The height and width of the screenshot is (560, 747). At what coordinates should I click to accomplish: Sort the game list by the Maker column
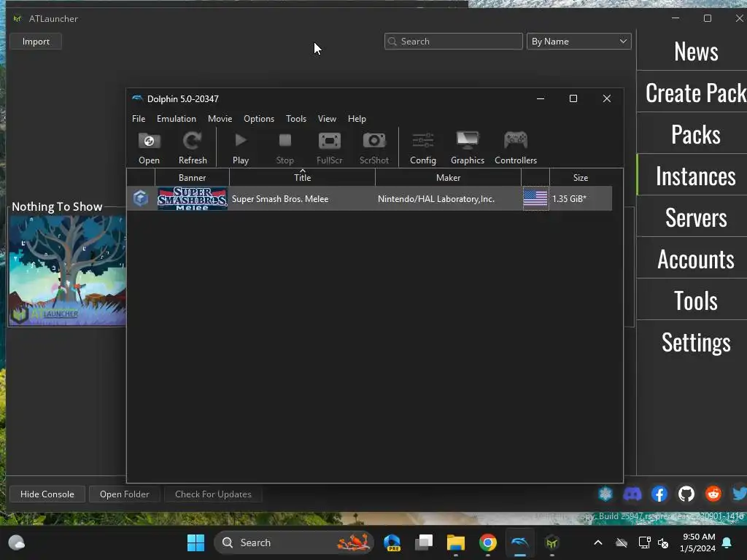[x=448, y=177]
